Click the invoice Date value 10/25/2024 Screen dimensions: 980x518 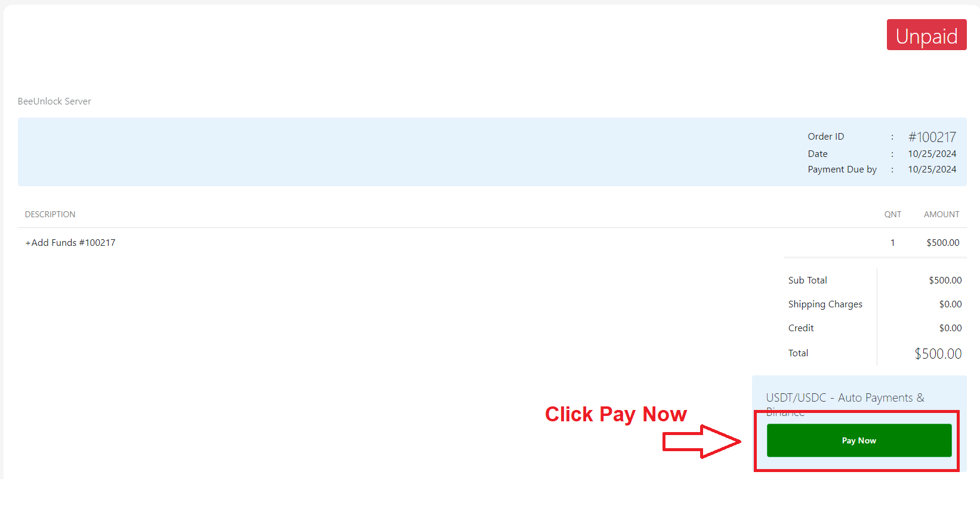click(932, 154)
